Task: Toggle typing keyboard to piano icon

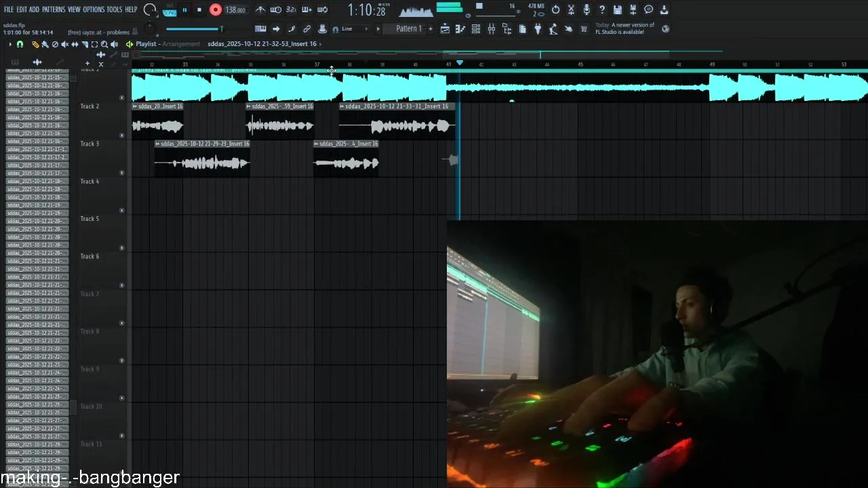Action: point(260,28)
